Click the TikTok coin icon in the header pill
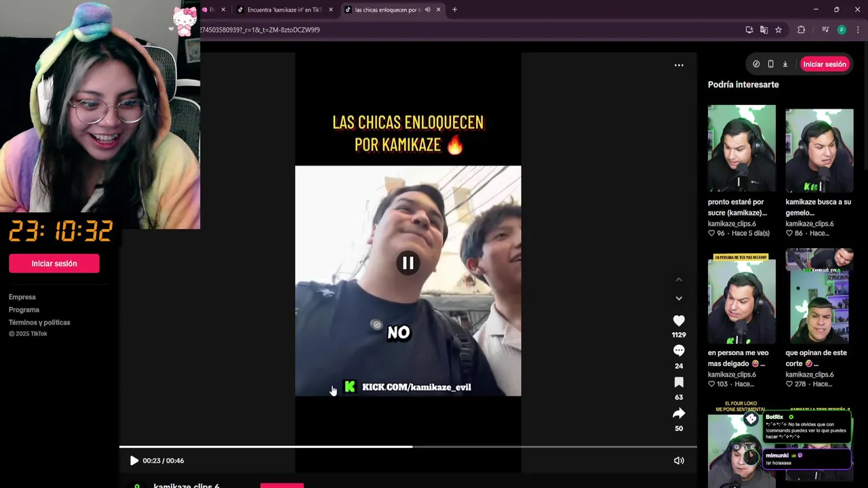Screen dimensions: 868x488 click(756, 64)
